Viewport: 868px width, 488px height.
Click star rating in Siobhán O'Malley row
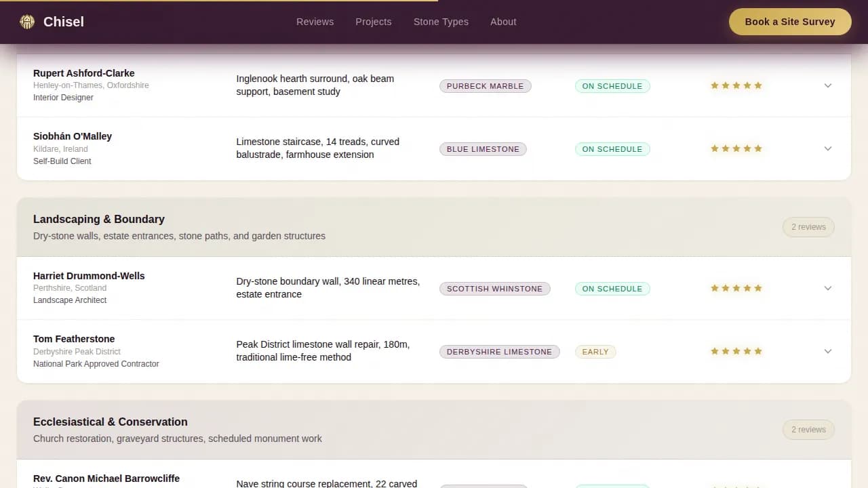click(736, 148)
